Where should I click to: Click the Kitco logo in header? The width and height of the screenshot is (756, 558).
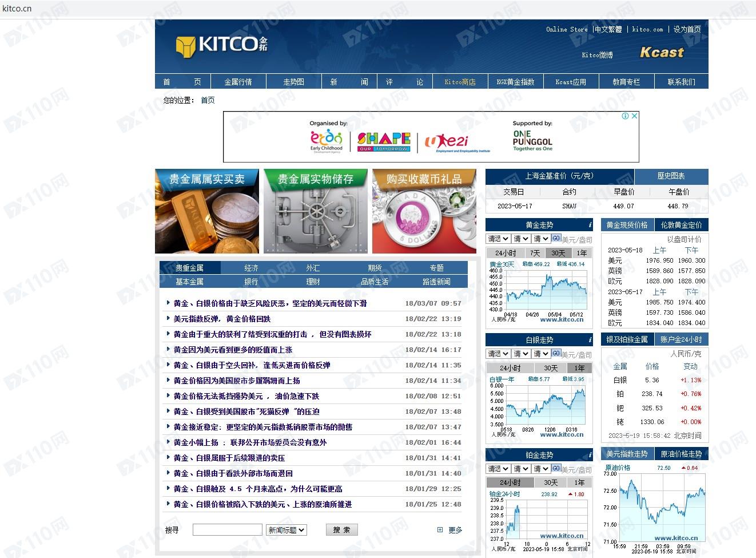tap(221, 45)
